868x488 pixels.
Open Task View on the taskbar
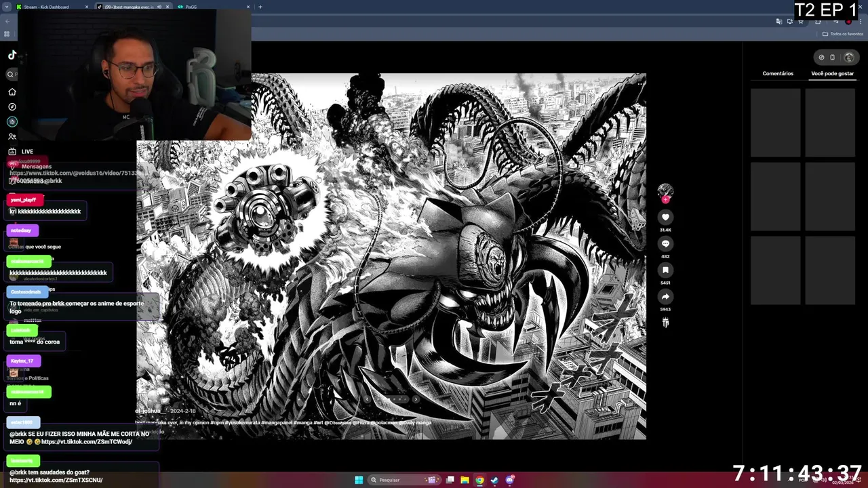tap(450, 480)
